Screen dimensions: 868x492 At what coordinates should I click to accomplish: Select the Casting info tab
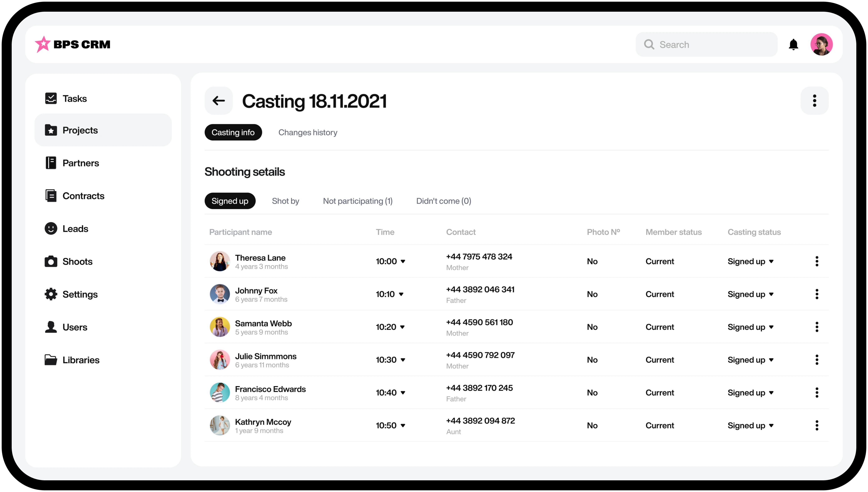(233, 132)
